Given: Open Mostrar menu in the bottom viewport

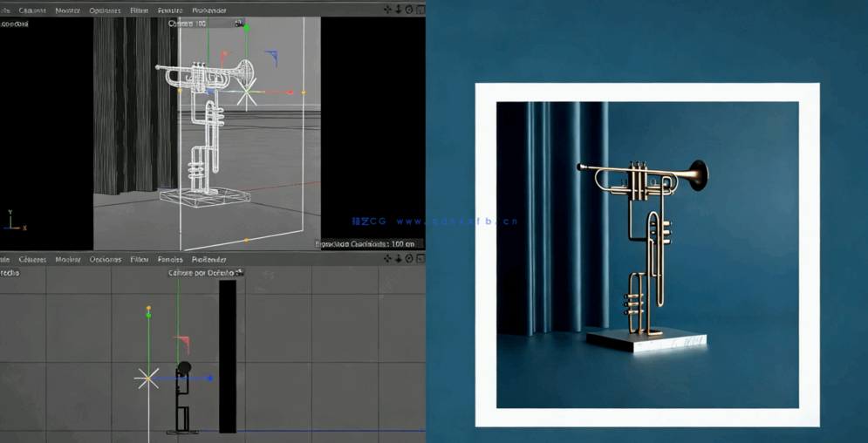Looking at the screenshot, I should (67, 259).
